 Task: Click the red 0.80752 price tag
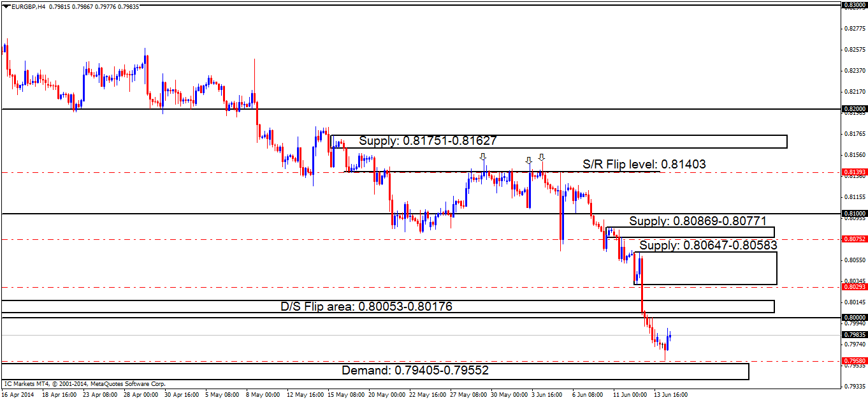tap(853, 239)
